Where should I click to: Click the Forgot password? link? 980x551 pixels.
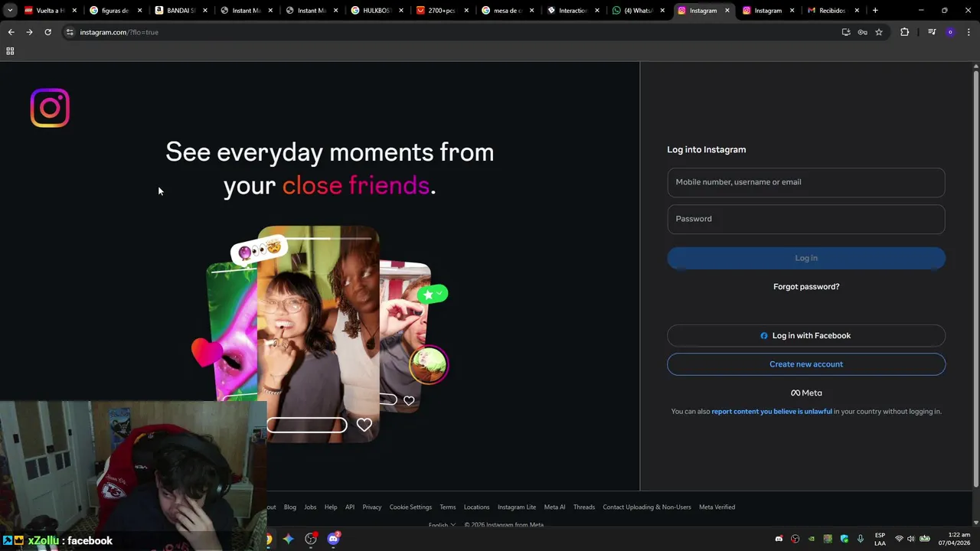[x=806, y=286]
